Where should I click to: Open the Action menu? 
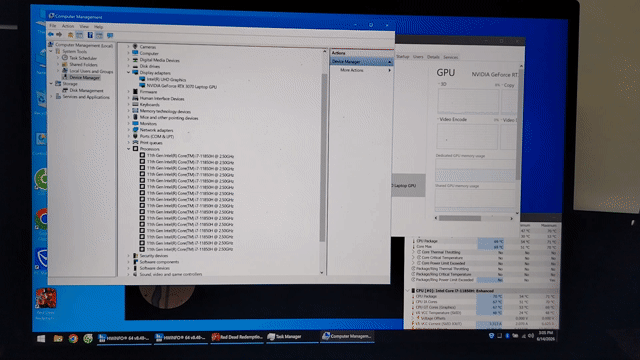68,26
